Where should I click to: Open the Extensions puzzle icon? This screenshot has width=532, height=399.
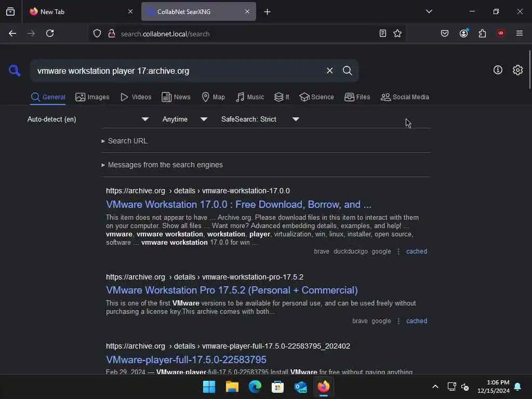click(482, 33)
